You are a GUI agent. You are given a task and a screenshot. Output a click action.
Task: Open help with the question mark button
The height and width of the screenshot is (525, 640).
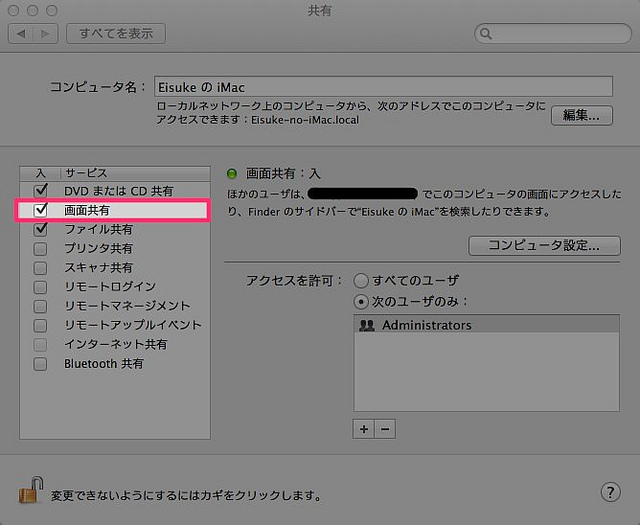610,492
